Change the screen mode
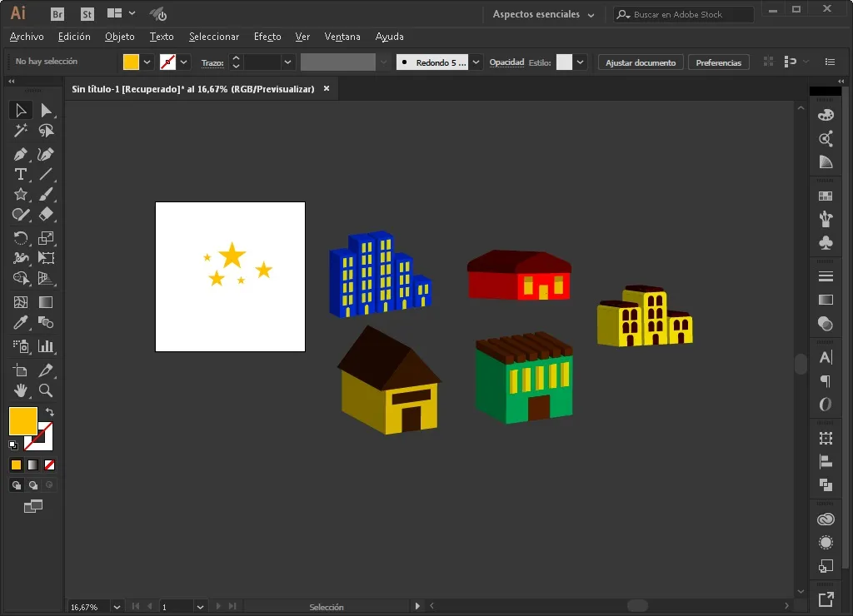Image resolution: width=853 pixels, height=616 pixels. [33, 506]
